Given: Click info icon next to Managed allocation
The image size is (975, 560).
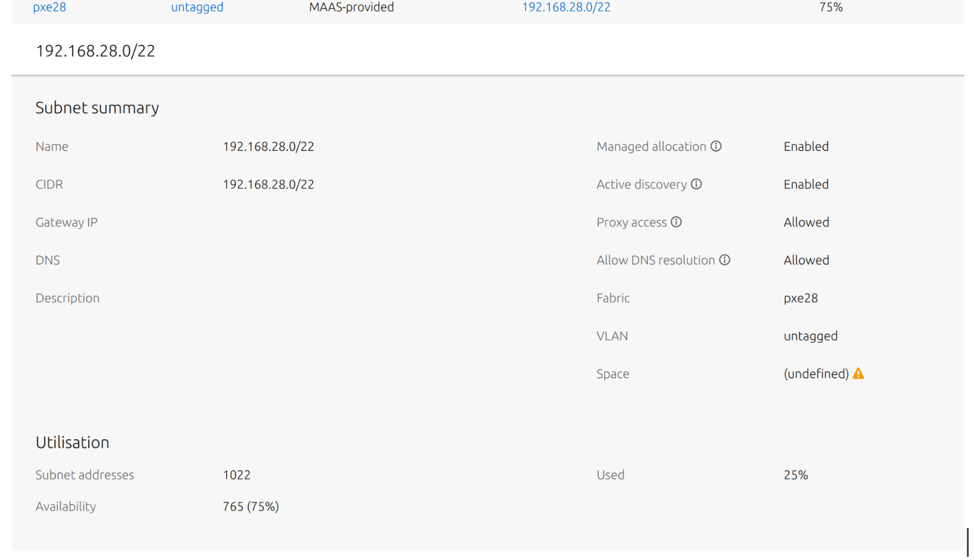Looking at the screenshot, I should (x=716, y=146).
